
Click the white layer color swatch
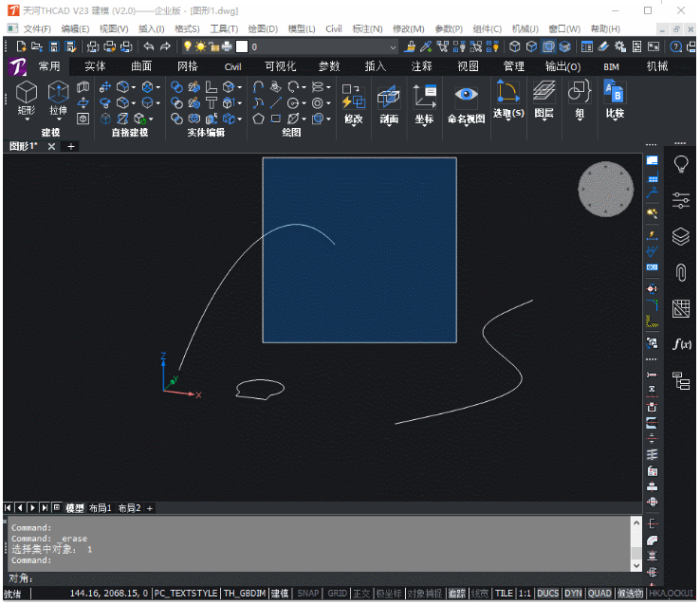tap(242, 46)
